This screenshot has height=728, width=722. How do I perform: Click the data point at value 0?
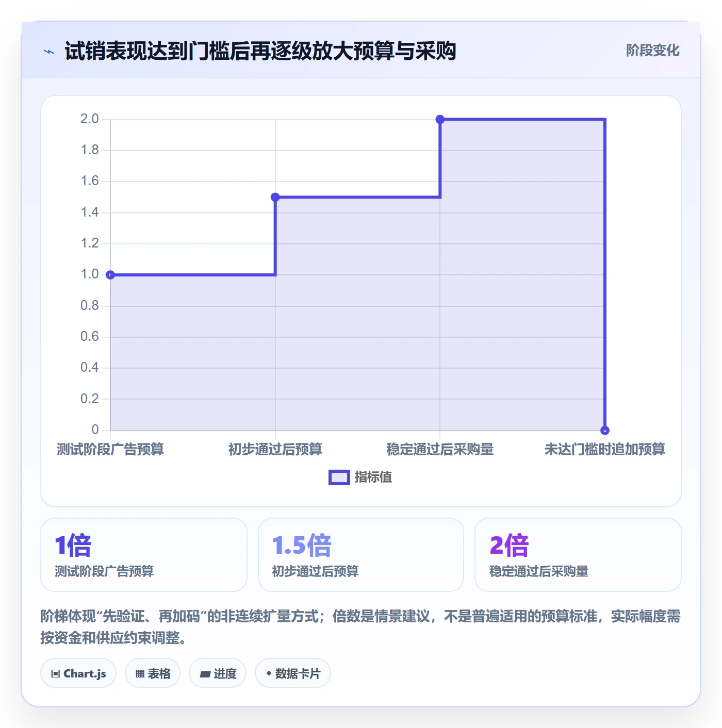(605, 430)
